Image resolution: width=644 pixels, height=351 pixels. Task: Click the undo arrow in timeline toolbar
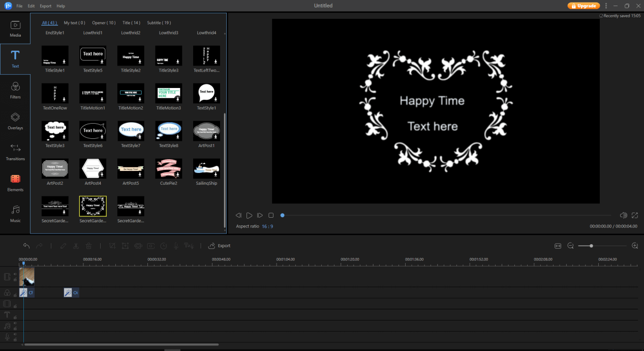pos(26,246)
